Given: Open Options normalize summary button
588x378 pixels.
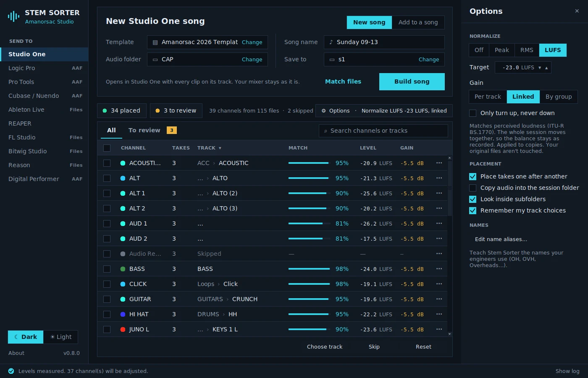Looking at the screenshot, I should click(x=384, y=111).
